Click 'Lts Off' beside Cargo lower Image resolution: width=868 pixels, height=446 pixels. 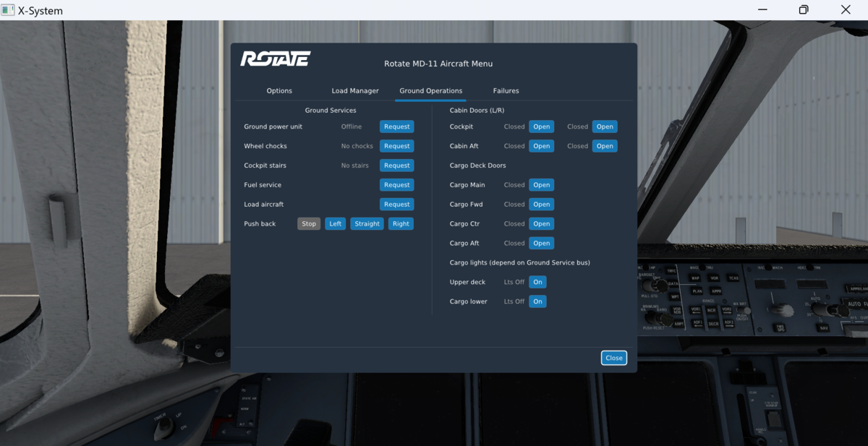tap(514, 301)
